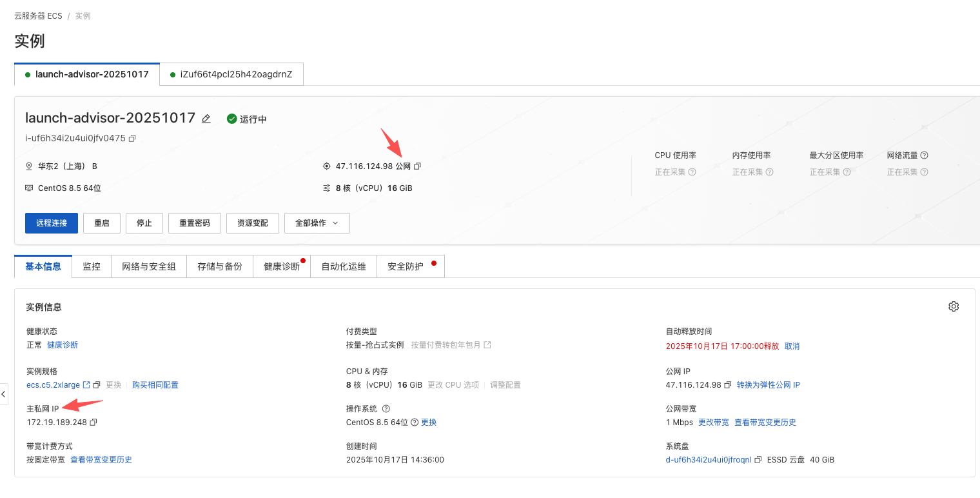The width and height of the screenshot is (980, 498).
Task: Click the edit pencil icon beside instance name
Action: tap(206, 119)
